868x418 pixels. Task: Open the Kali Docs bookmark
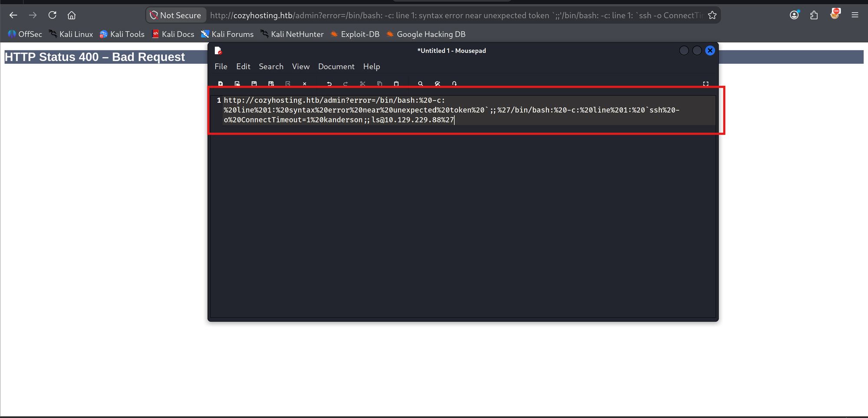[x=173, y=34]
